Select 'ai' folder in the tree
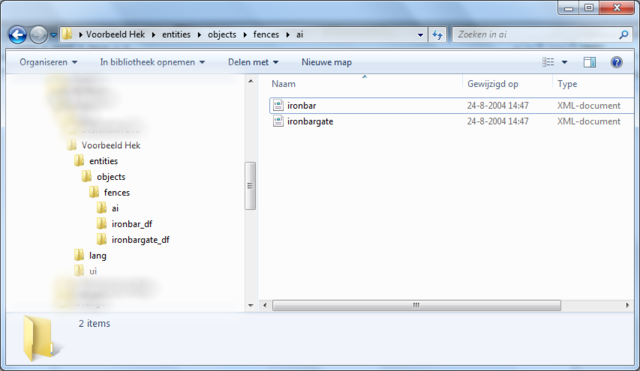Viewport: 640px width, 371px height. 115,209
